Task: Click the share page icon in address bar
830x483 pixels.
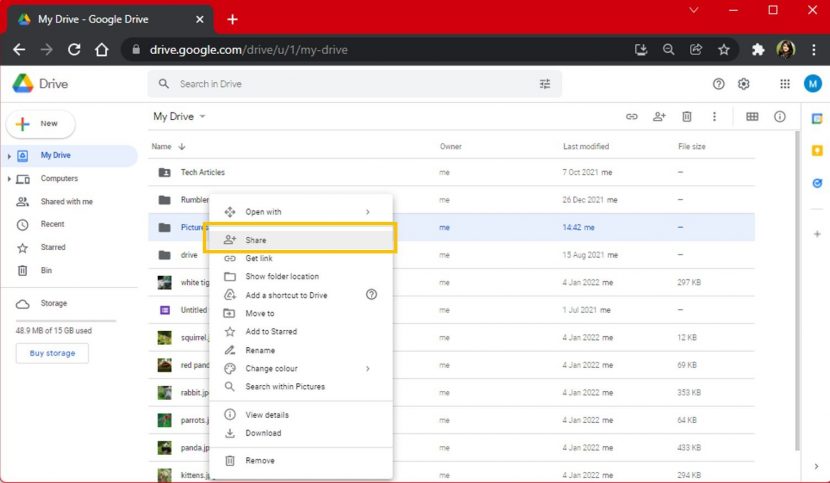Action: point(696,50)
